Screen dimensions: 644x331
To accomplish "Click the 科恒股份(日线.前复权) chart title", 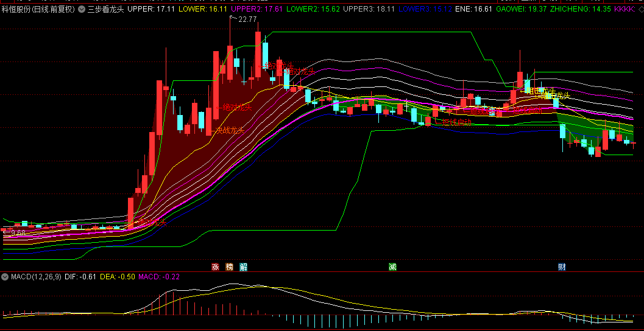I will [38, 9].
